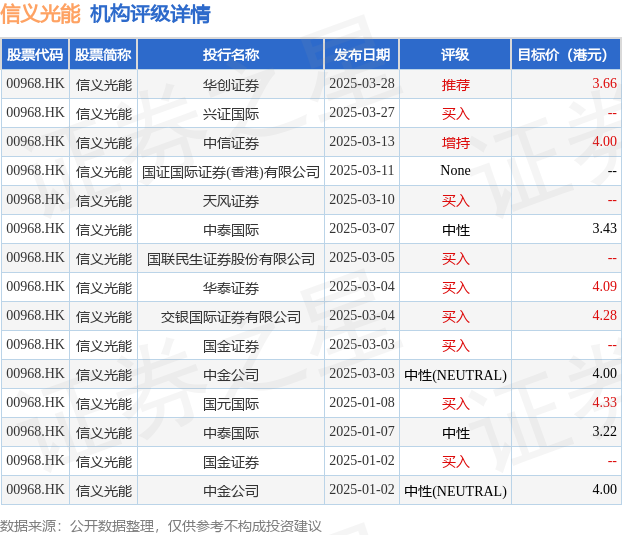Image resolution: width=622 pixels, height=535 pixels.
Task: Click the 发布日期 column header
Action: click(362, 54)
